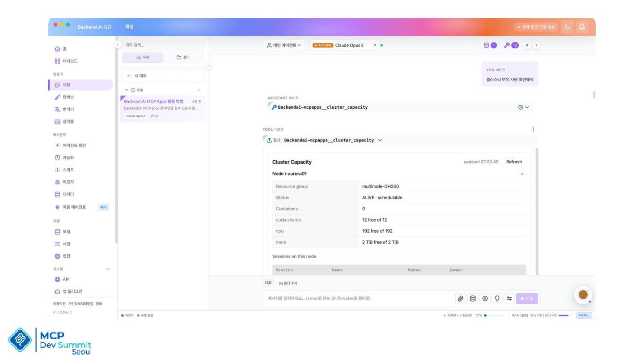Go to 홈 (Home) in the sidebar

[x=80, y=49]
